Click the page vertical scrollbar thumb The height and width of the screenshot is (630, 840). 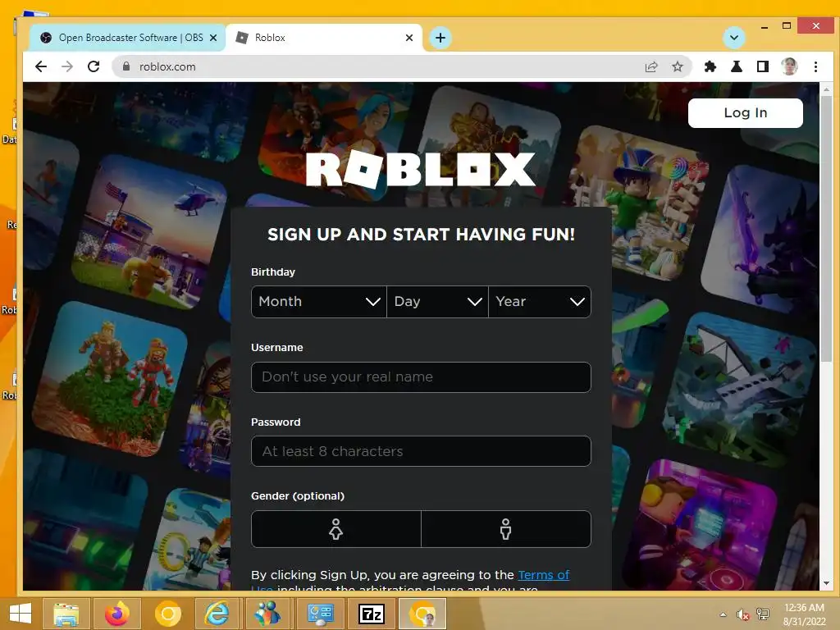pyautogui.click(x=826, y=230)
